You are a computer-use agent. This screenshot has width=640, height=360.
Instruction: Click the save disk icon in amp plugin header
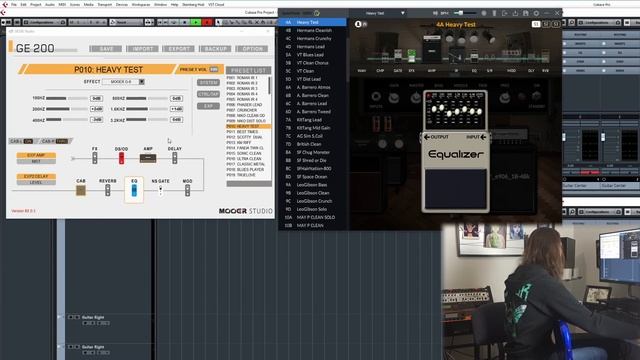(x=526, y=13)
